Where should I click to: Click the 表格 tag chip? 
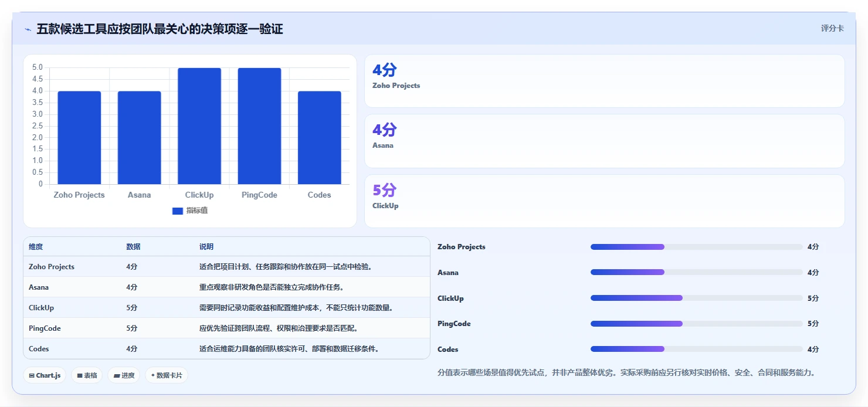pyautogui.click(x=87, y=375)
